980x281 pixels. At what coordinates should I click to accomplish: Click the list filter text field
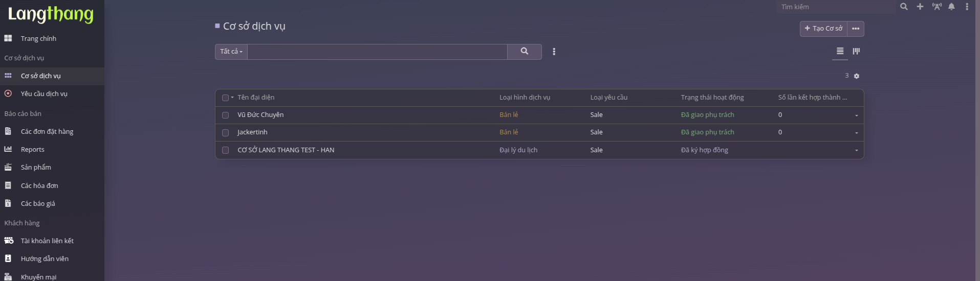click(377, 52)
